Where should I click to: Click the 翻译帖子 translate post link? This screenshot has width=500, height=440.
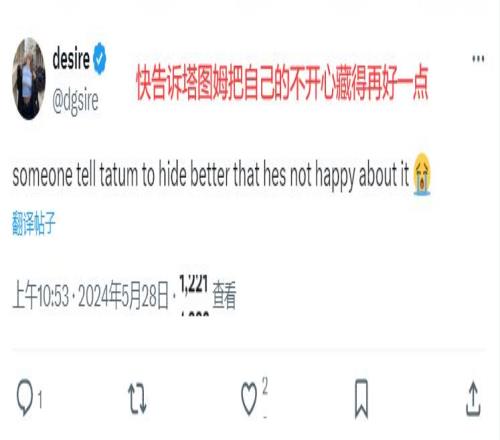34,223
